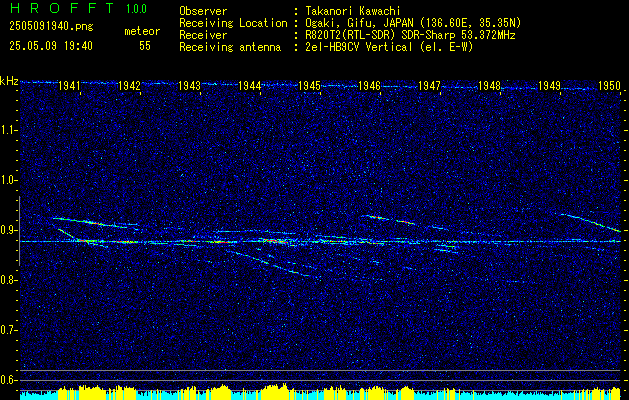Select the 1941 time marker
629x400 pixels.
click(x=69, y=85)
